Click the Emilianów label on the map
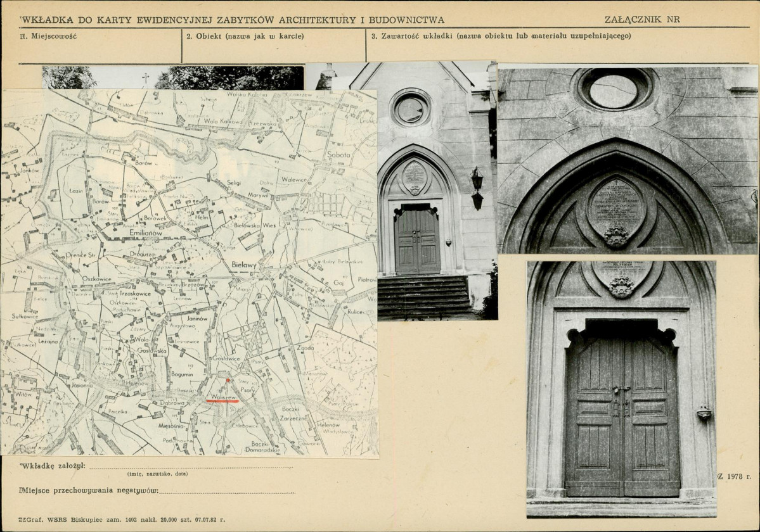Image resolution: width=760 pixels, height=532 pixels. (x=146, y=233)
